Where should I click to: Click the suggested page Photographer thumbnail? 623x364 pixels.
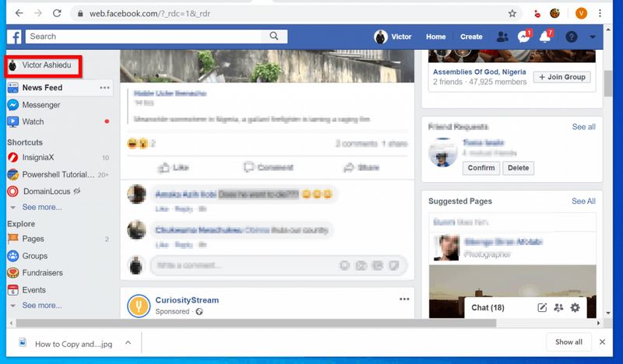[x=447, y=247]
